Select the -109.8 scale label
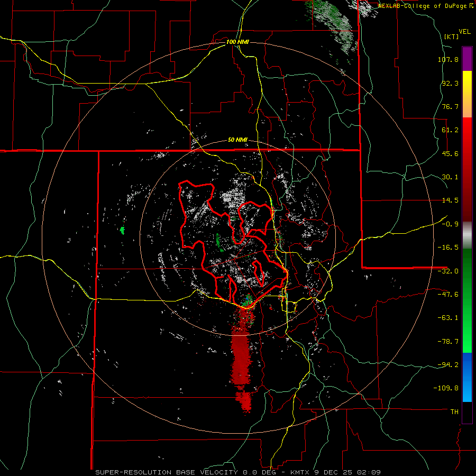This screenshot has width=476, height=476. (x=446, y=388)
